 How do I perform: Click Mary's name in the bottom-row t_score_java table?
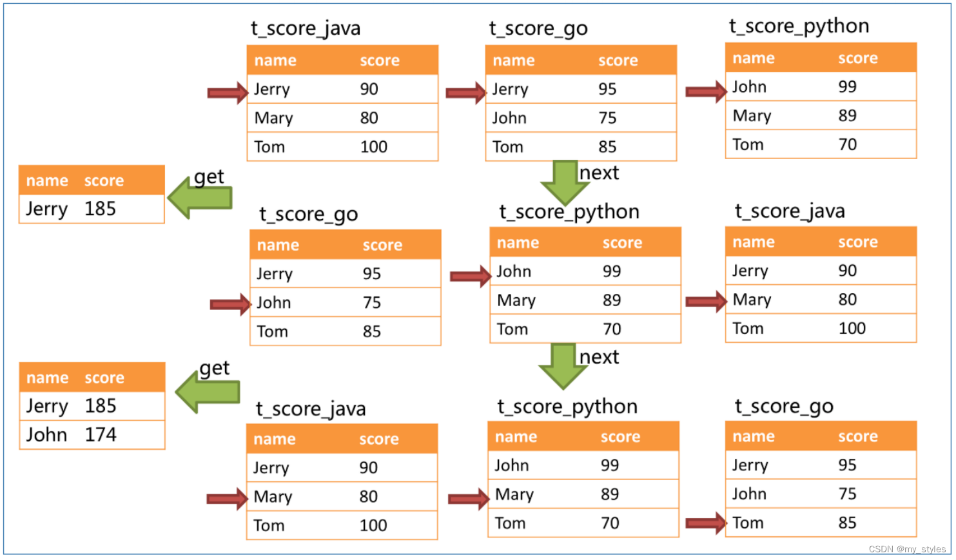[273, 497]
